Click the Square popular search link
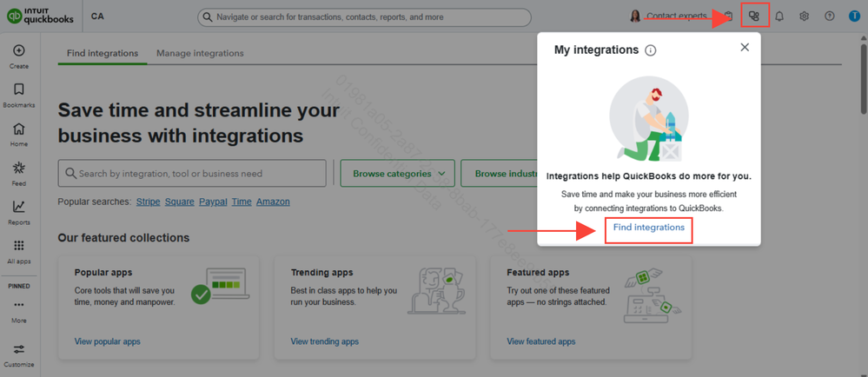The height and width of the screenshot is (377, 868). click(179, 202)
